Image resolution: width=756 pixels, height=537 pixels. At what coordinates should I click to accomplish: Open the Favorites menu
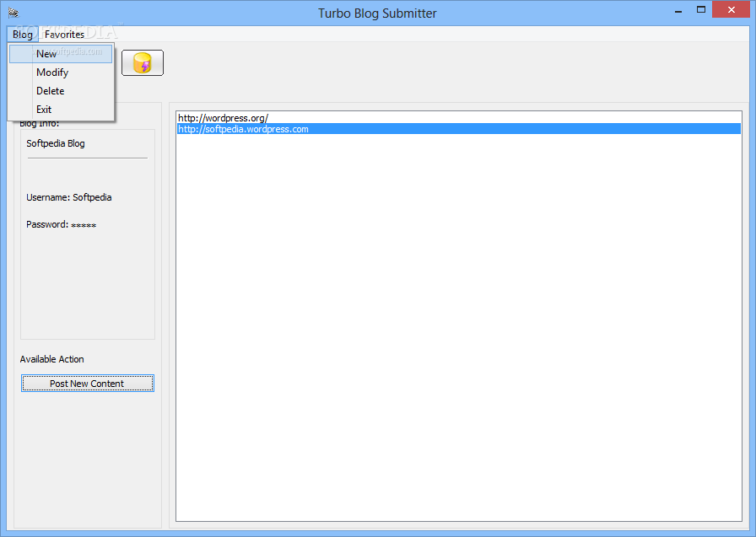(65, 35)
